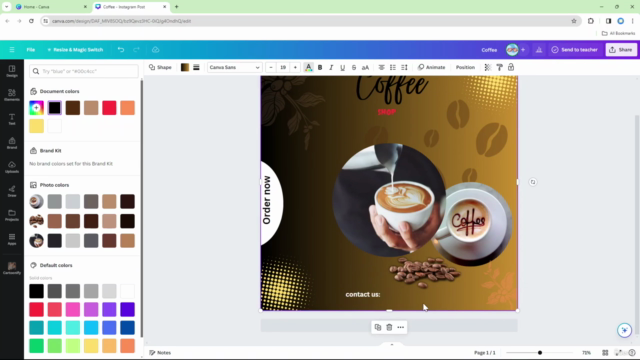Open the analytics chart icon
Image resolution: width=640 pixels, height=360 pixels.
(x=539, y=50)
